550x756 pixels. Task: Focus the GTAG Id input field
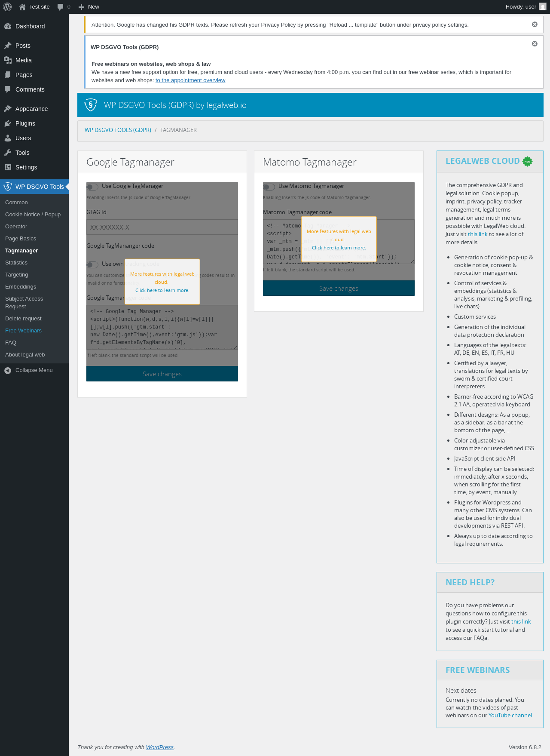click(162, 227)
